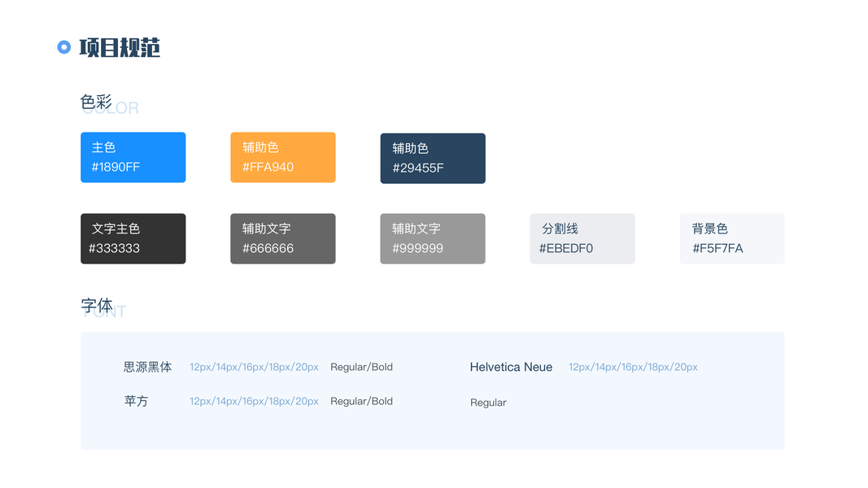Click the sizes listed beside 苹方
Screen dimensions: 868x488
click(254, 401)
